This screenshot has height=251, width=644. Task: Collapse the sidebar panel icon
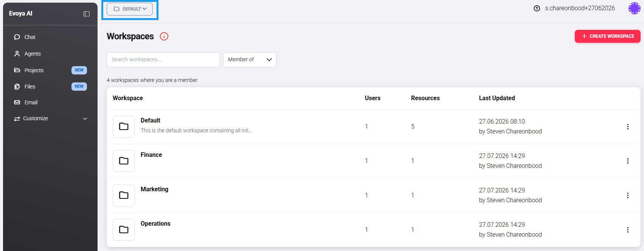[87, 14]
